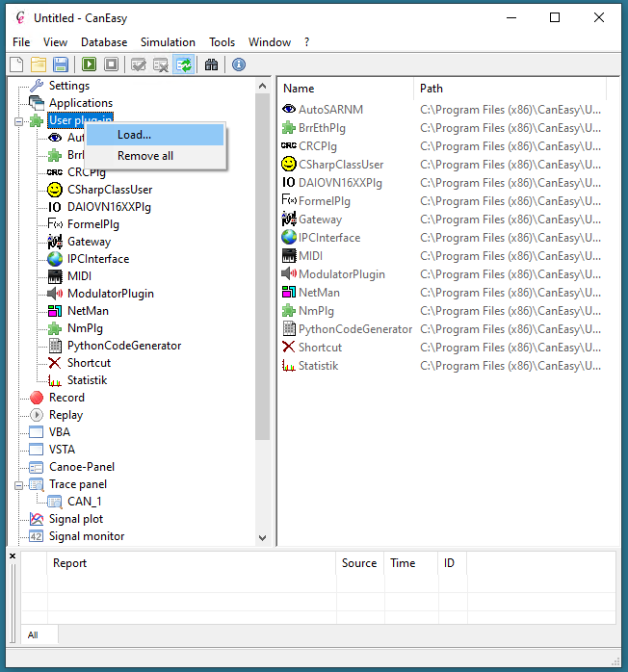Click ModulatorPlugin speaker icon in tree

point(55,294)
